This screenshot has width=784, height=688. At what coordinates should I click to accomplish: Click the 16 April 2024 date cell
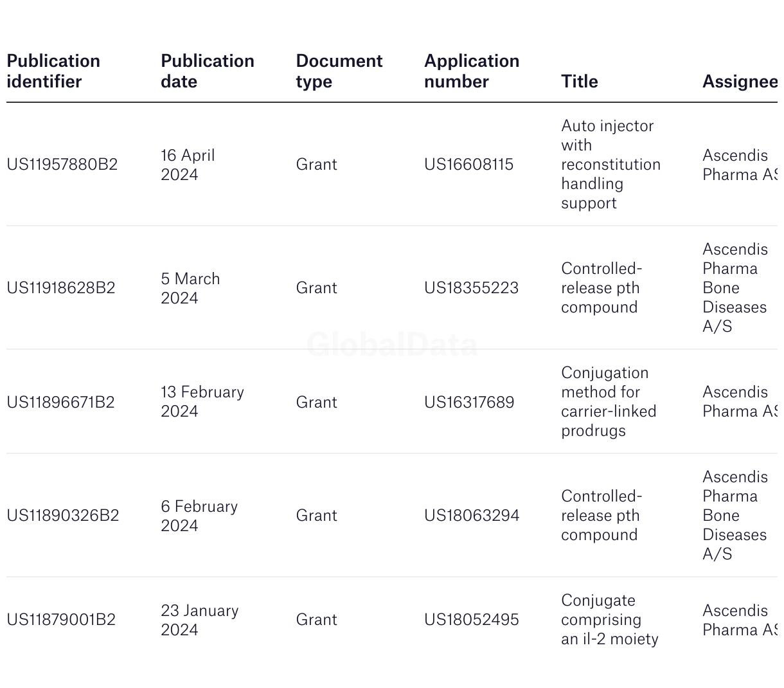188,165
